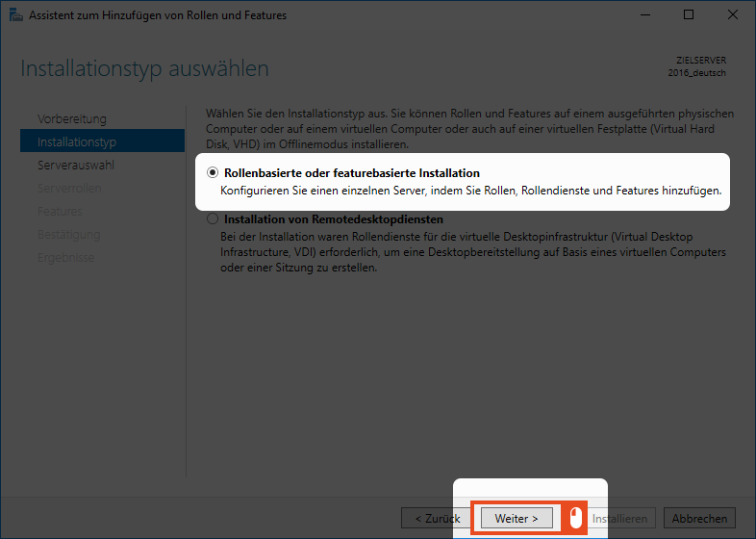Image resolution: width=756 pixels, height=539 pixels.
Task: Click the greyed-out Serverrollen step
Action: [x=69, y=188]
